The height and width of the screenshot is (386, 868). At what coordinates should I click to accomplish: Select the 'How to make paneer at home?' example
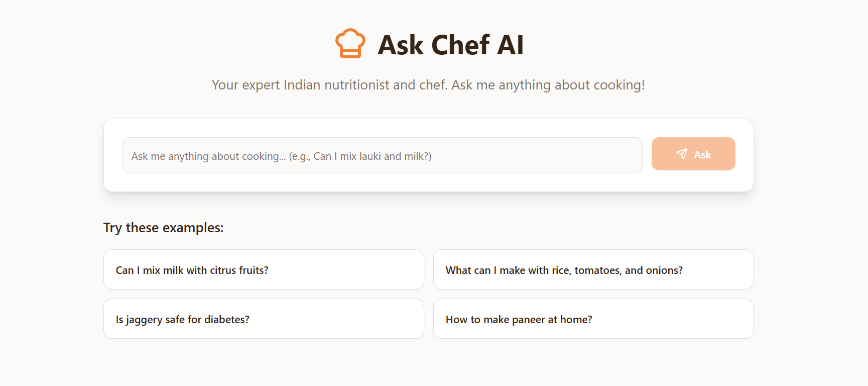[593, 319]
